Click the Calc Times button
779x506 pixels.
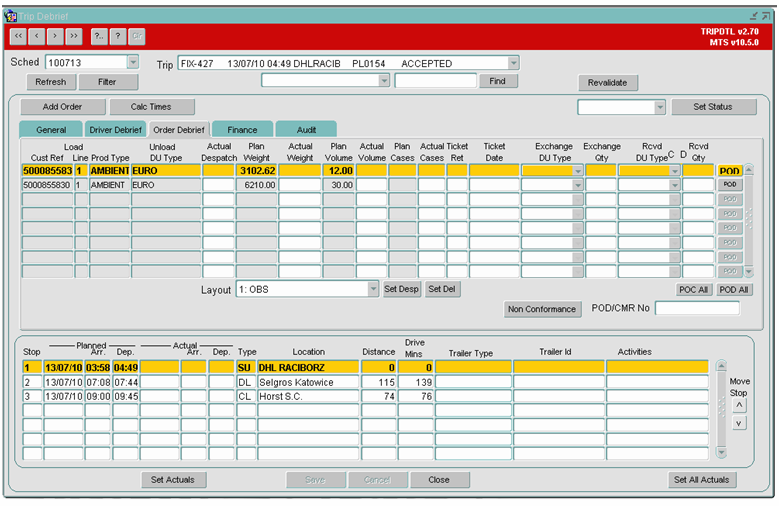(151, 107)
